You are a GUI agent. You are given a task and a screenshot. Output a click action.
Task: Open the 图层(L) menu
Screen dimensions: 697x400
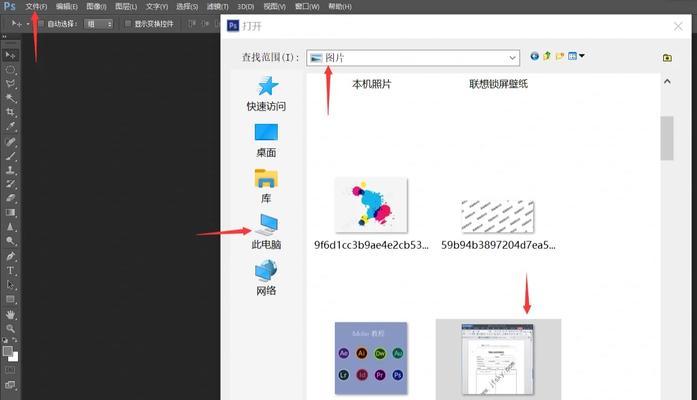click(126, 7)
